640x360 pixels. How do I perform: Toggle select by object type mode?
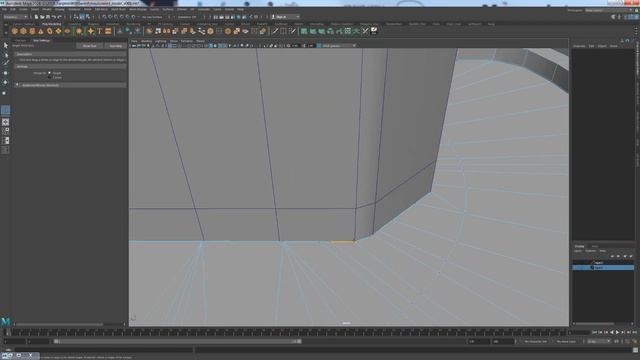(x=82, y=17)
